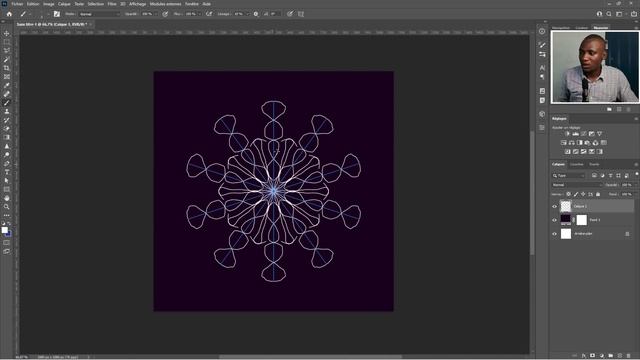Viewport: 640px width, 360px height.
Task: Open the layer filter Type dropdown
Action: click(569, 176)
